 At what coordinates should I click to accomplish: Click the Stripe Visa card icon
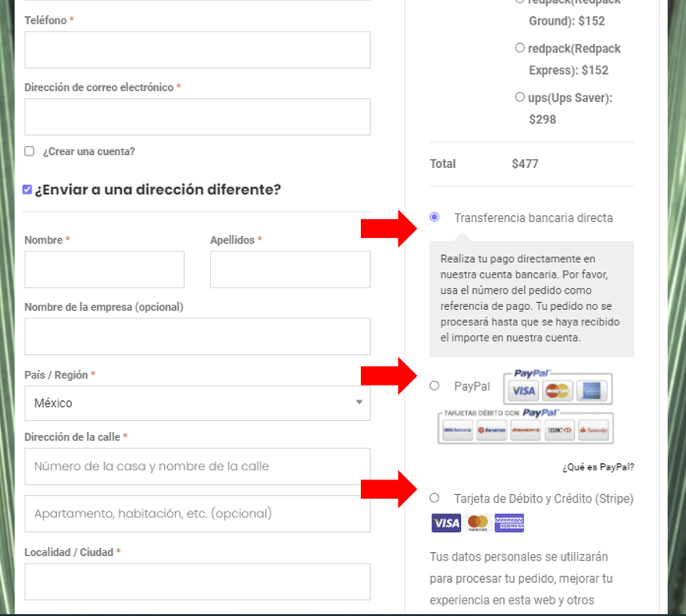[446, 523]
